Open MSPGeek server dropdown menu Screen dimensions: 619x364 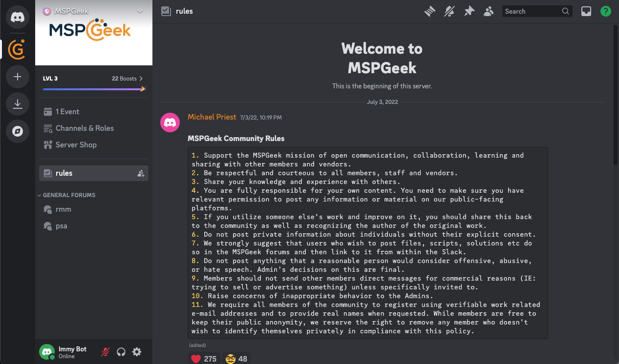141,11
